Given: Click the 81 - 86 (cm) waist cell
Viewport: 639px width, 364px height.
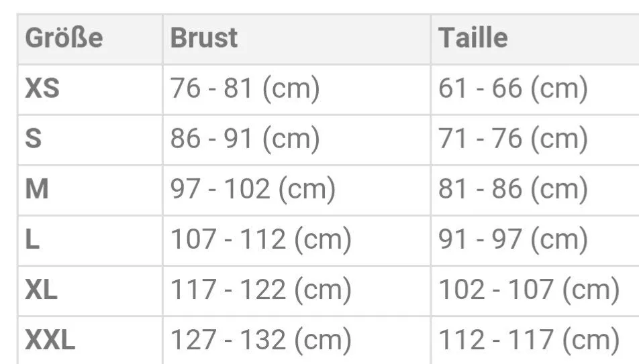Looking at the screenshot, I should point(535,190).
